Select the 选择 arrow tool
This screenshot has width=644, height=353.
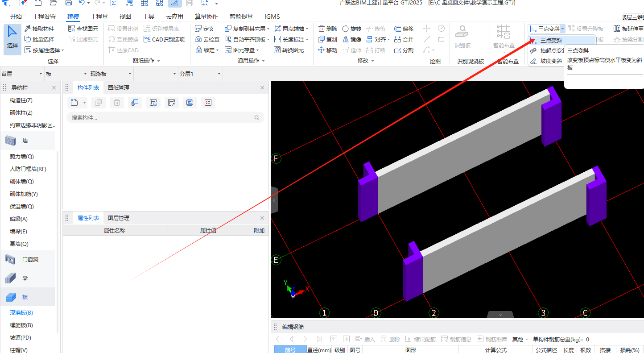pos(12,40)
